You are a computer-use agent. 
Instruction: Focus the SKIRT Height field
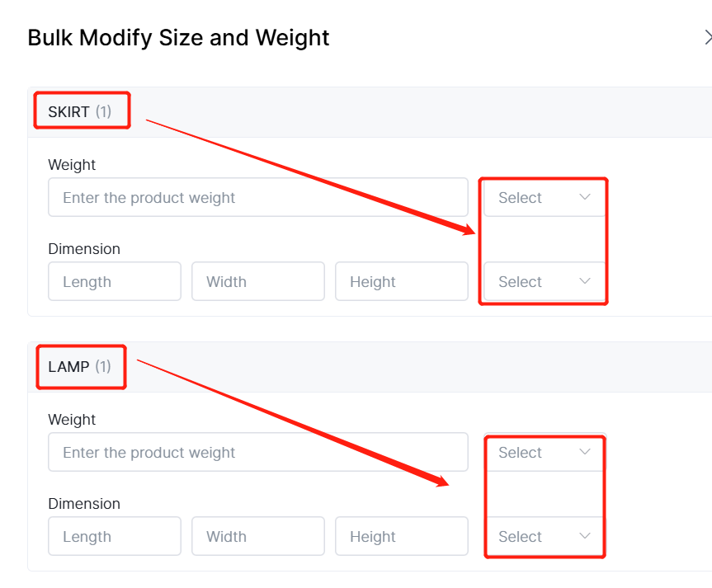pyautogui.click(x=401, y=282)
